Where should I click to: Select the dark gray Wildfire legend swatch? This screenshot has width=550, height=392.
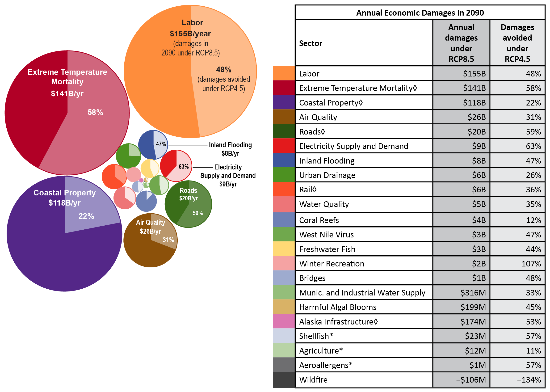click(x=284, y=379)
